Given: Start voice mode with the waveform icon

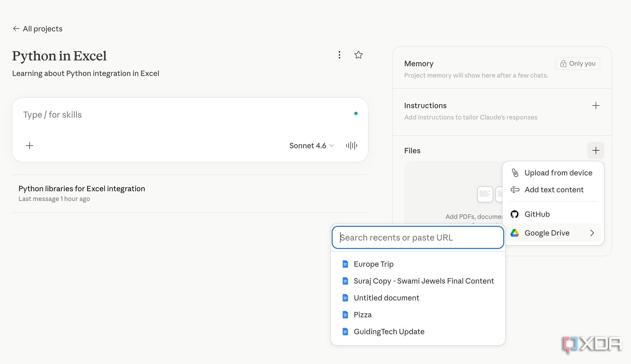Looking at the screenshot, I should click(352, 146).
